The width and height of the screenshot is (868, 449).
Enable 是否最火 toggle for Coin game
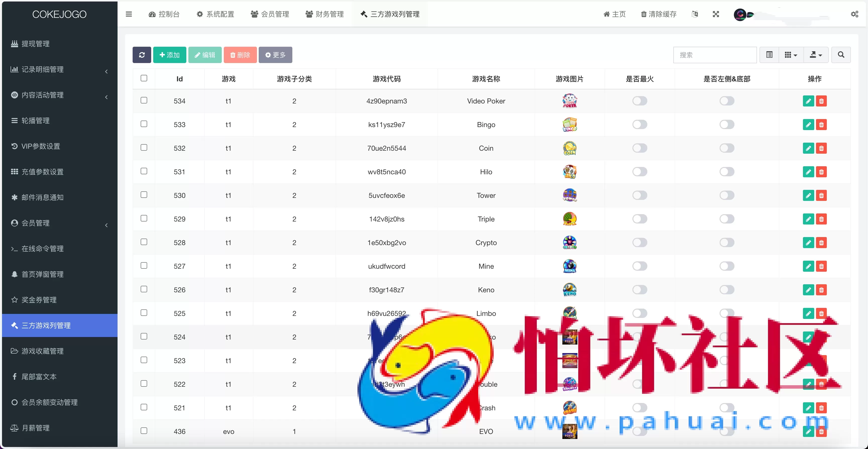(639, 148)
